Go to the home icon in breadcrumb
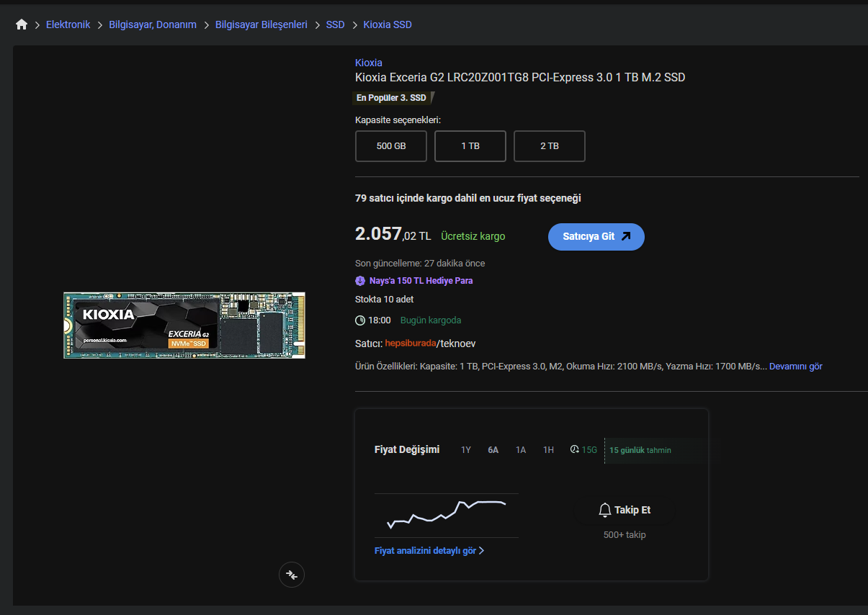868x615 pixels. (x=22, y=24)
